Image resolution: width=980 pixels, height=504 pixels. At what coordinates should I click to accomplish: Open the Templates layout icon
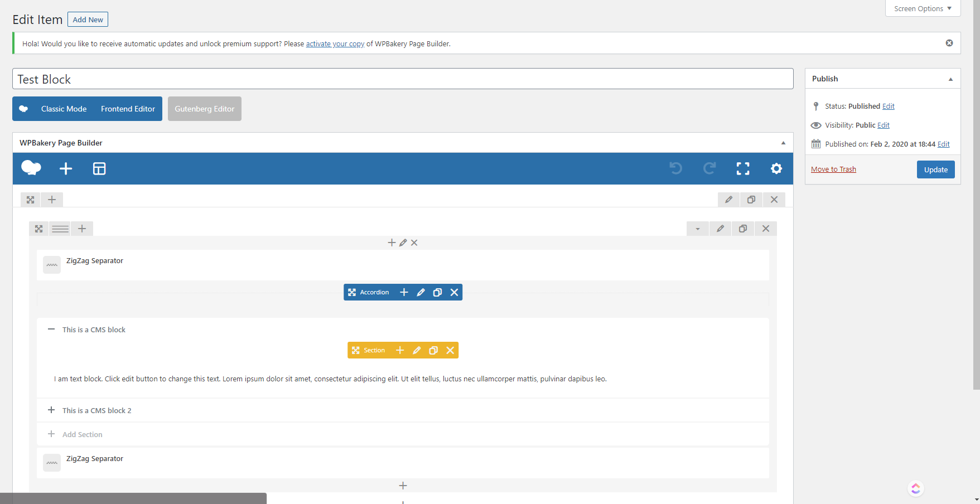[x=99, y=168]
